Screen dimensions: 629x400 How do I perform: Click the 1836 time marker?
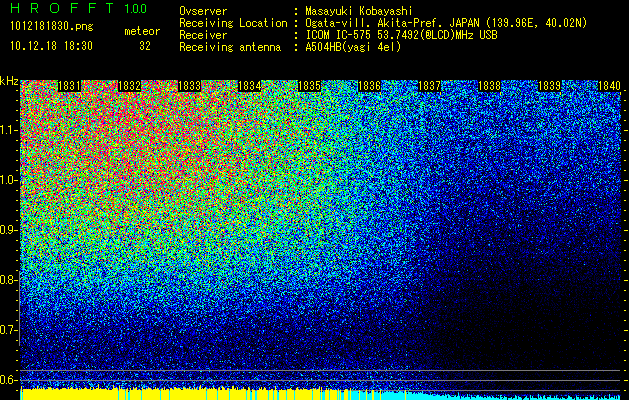coord(369,86)
